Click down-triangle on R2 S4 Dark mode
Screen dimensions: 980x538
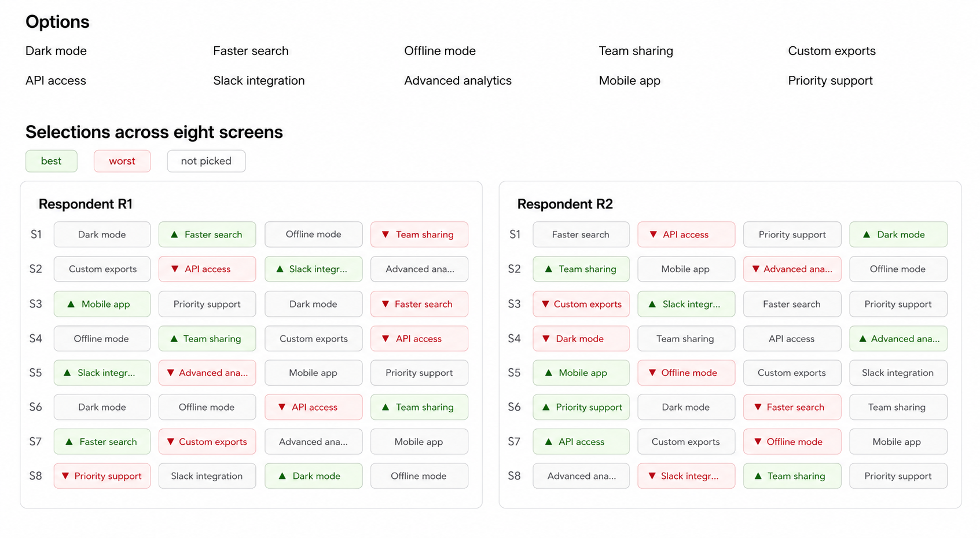(546, 338)
